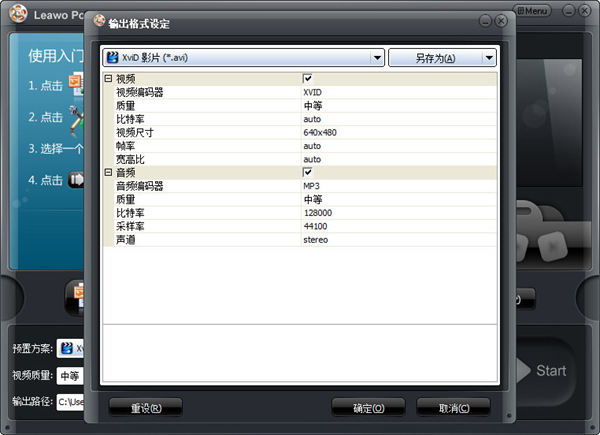Viewport: 600px width, 435px height.
Task: Click the Leawo logo in main window
Action: pyautogui.click(x=18, y=13)
